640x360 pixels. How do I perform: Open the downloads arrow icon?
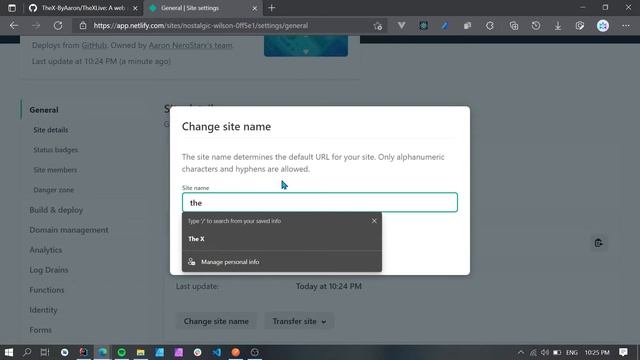point(558,26)
